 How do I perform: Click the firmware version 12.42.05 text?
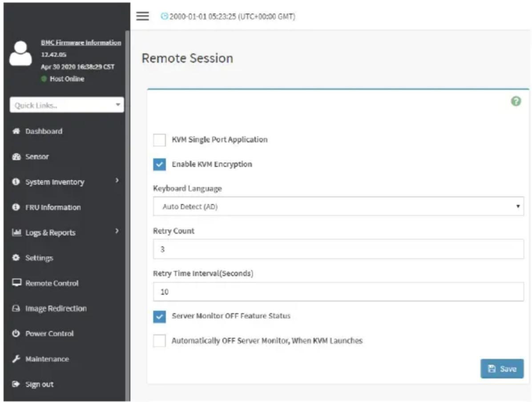(x=54, y=54)
